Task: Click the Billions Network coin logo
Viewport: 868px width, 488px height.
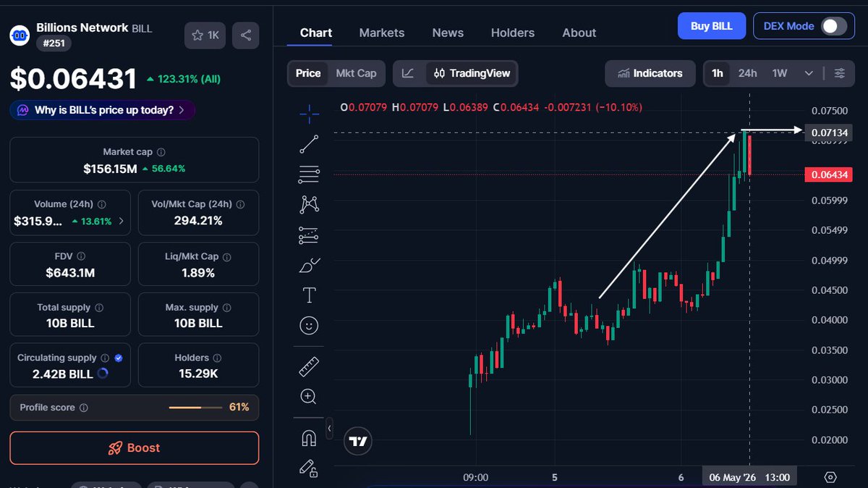Action: click(20, 35)
